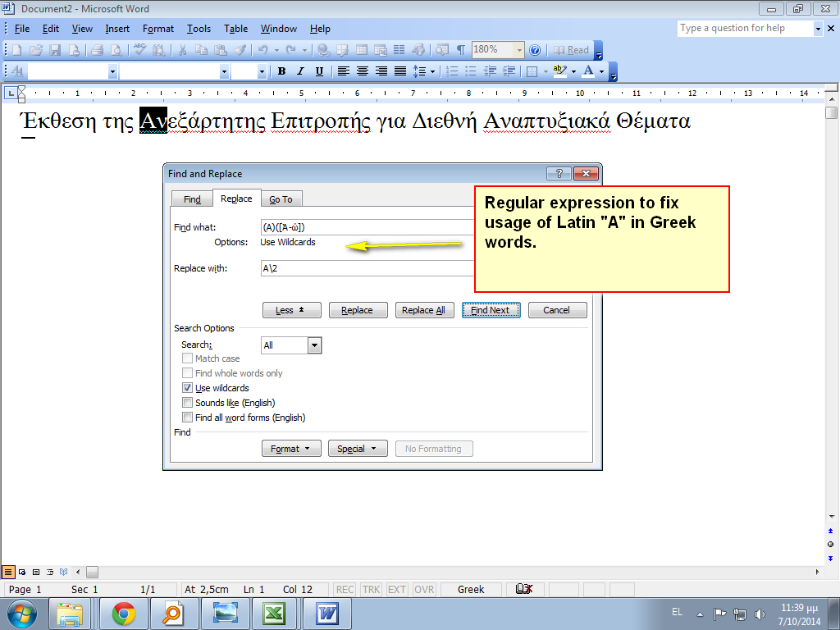This screenshot has width=840, height=630.
Task: Increase the paragraph indent
Action: (x=509, y=71)
